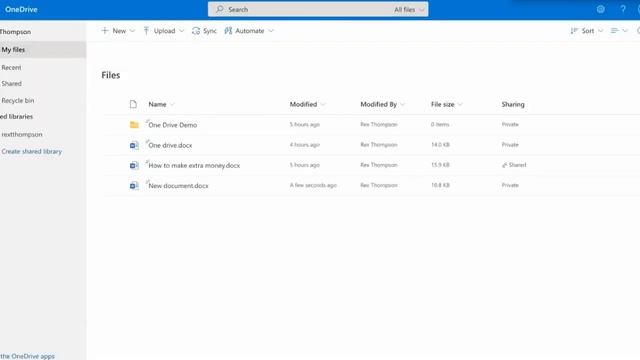640x360 pixels.
Task: Open the All files search scope dropdown
Action: 409,9
